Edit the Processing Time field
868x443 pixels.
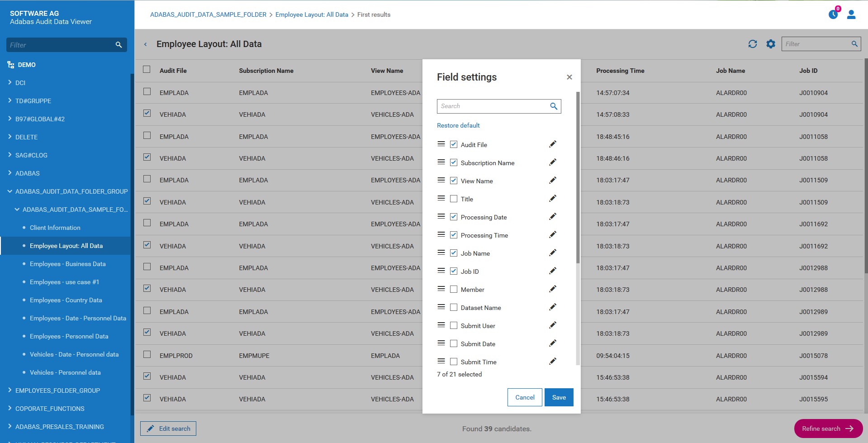[x=553, y=235]
